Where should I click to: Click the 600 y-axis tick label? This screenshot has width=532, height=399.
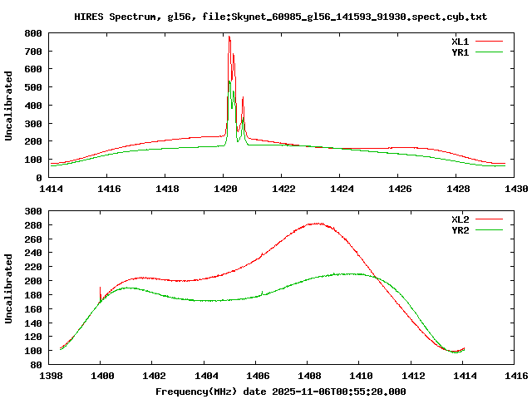pyautogui.click(x=33, y=69)
